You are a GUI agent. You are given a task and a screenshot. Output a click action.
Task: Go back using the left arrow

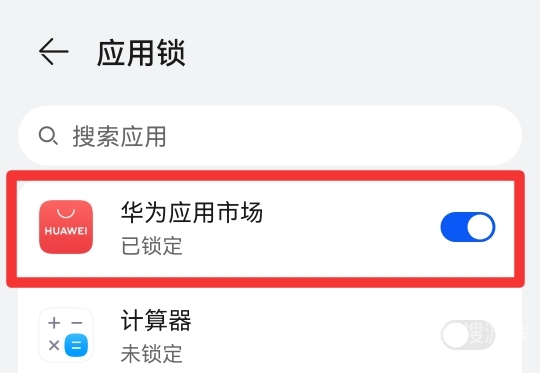coord(53,52)
